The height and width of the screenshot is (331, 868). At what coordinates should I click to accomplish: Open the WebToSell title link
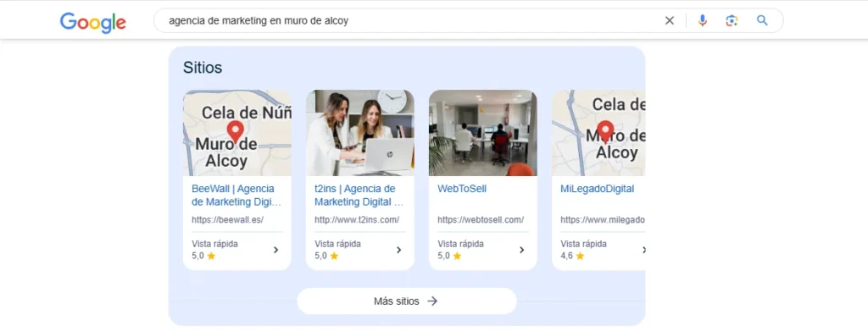(x=462, y=189)
